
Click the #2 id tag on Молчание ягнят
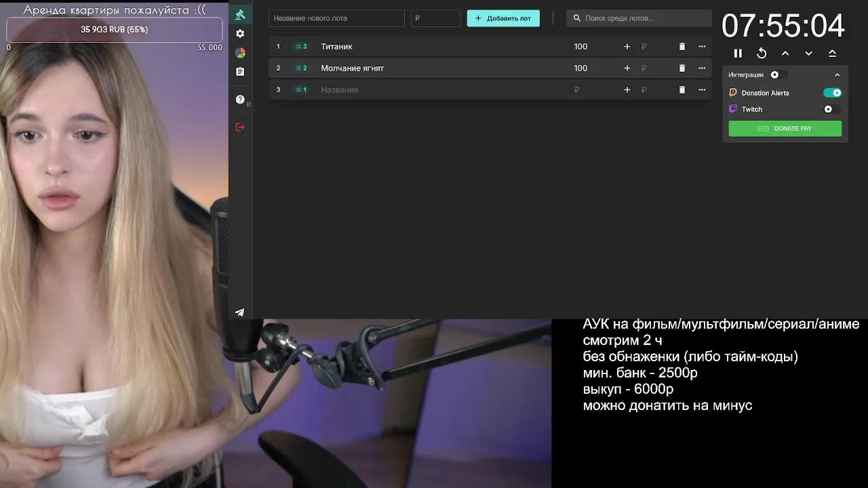[x=301, y=68]
